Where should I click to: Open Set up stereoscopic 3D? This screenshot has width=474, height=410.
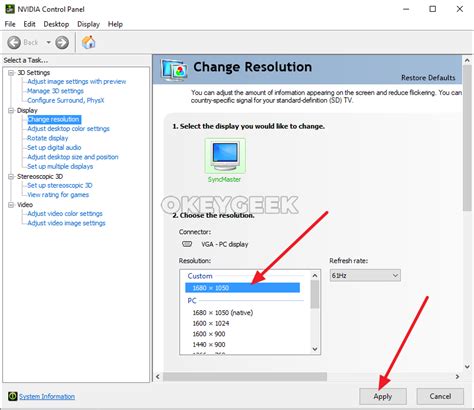pos(60,185)
